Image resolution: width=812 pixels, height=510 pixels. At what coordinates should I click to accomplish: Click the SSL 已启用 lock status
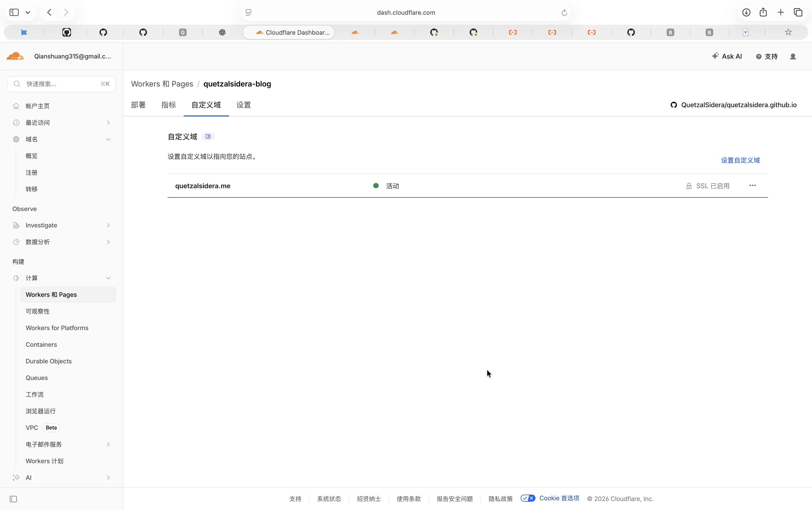coord(708,186)
